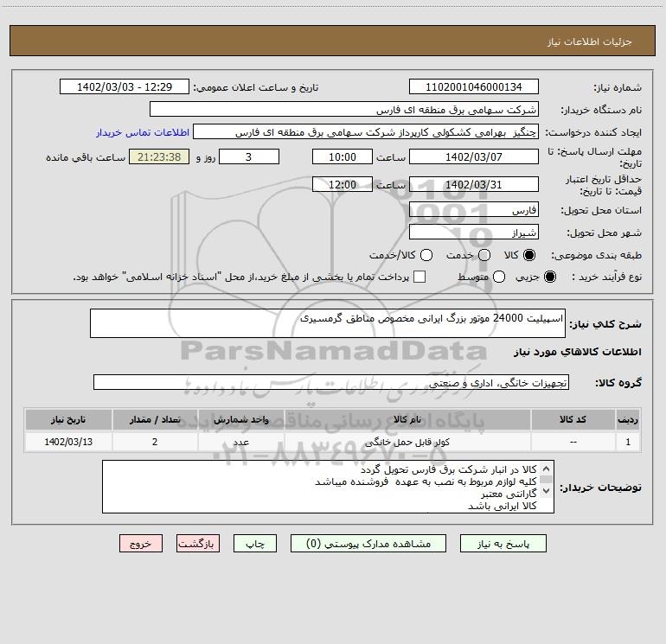Click the quantity cell showing 2
Screen dimensions: 666x644
(155, 442)
